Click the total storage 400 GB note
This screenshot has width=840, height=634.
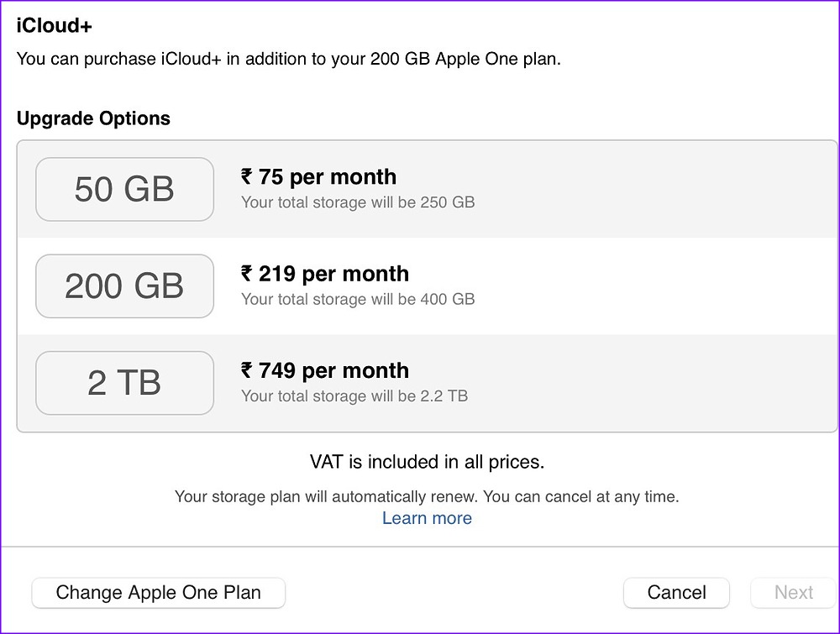[358, 299]
